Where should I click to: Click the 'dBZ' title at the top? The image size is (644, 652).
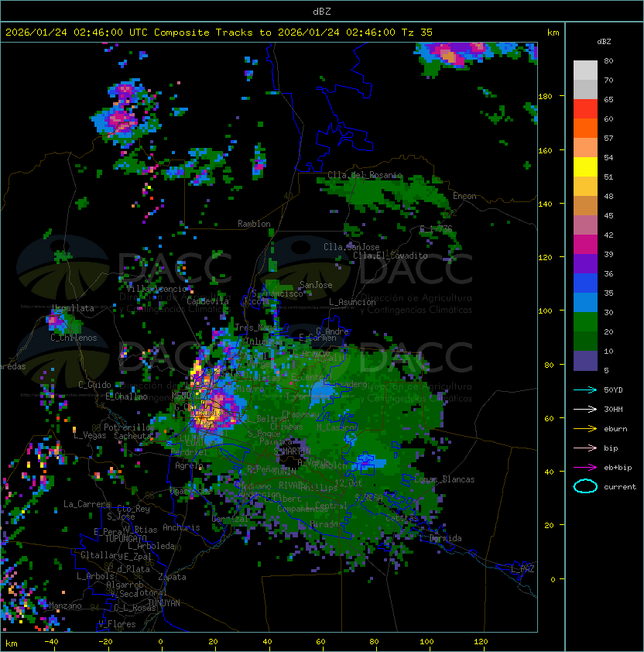322,11
